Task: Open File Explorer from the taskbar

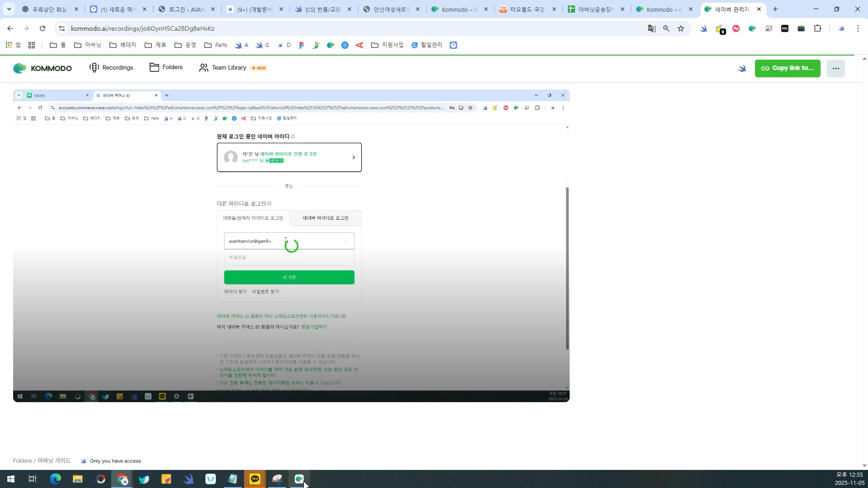Action: pyautogui.click(x=78, y=479)
